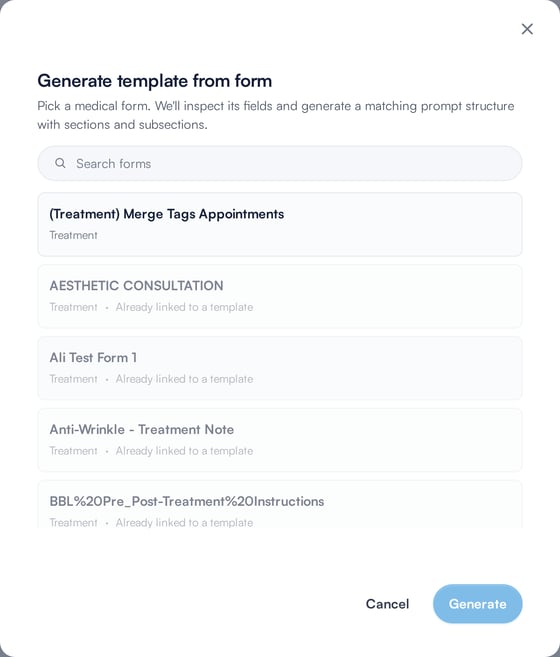Close the Generate template dialog
The image size is (560, 657).
[527, 29]
